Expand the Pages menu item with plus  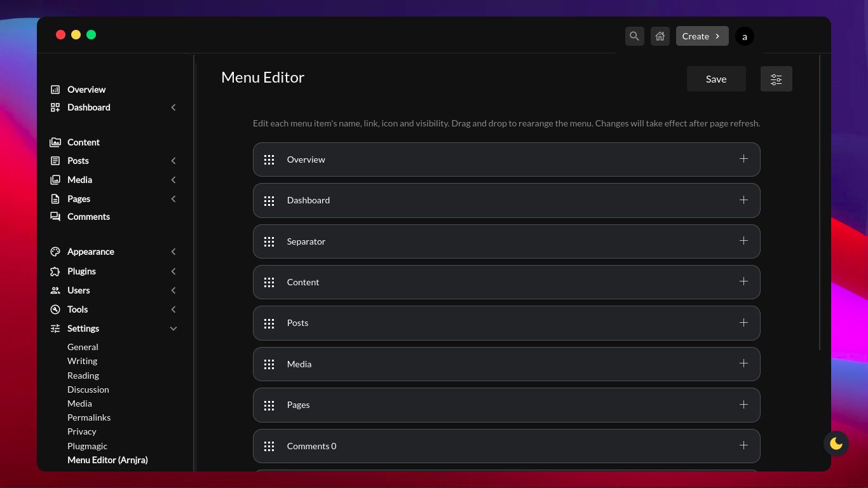(x=743, y=405)
